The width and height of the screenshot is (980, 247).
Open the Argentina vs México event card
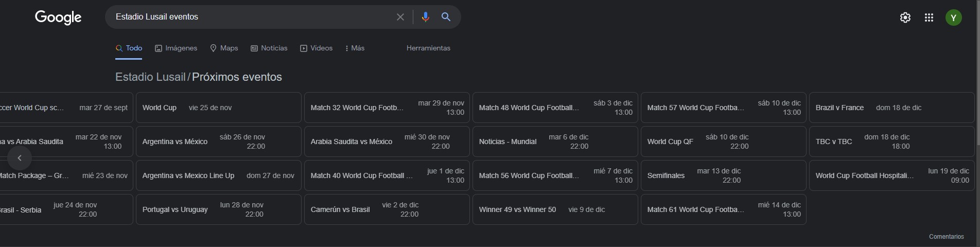(x=218, y=142)
